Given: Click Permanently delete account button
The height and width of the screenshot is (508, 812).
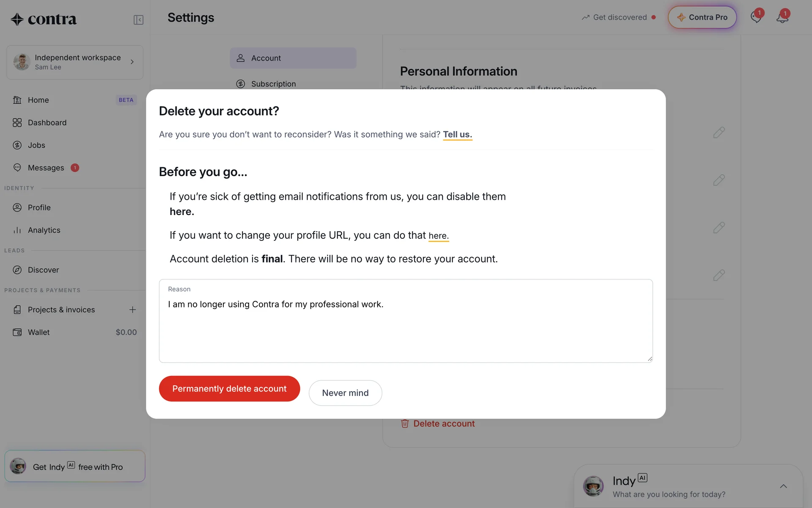Looking at the screenshot, I should click(229, 389).
